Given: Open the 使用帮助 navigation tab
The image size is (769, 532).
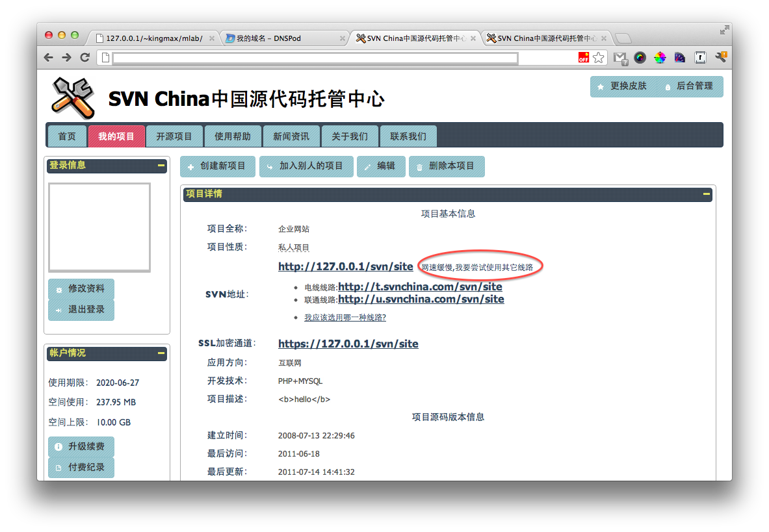Looking at the screenshot, I should click(x=233, y=136).
